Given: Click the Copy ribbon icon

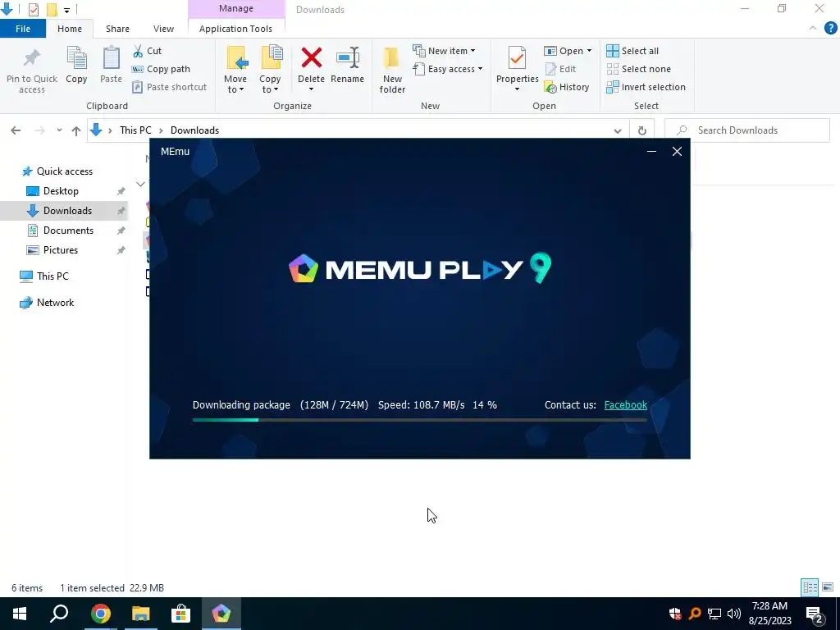Looking at the screenshot, I should click(76, 58).
